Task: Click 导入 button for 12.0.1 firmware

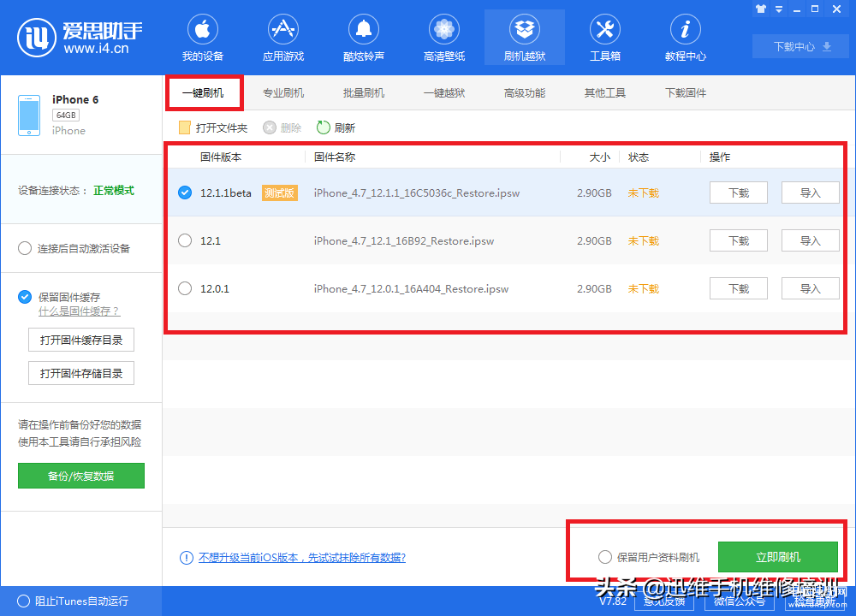Action: point(810,288)
